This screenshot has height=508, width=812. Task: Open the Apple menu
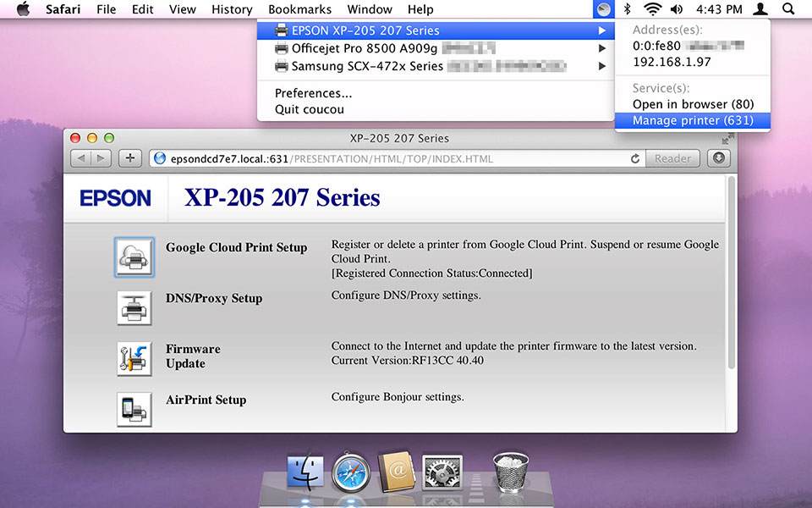click(24, 9)
